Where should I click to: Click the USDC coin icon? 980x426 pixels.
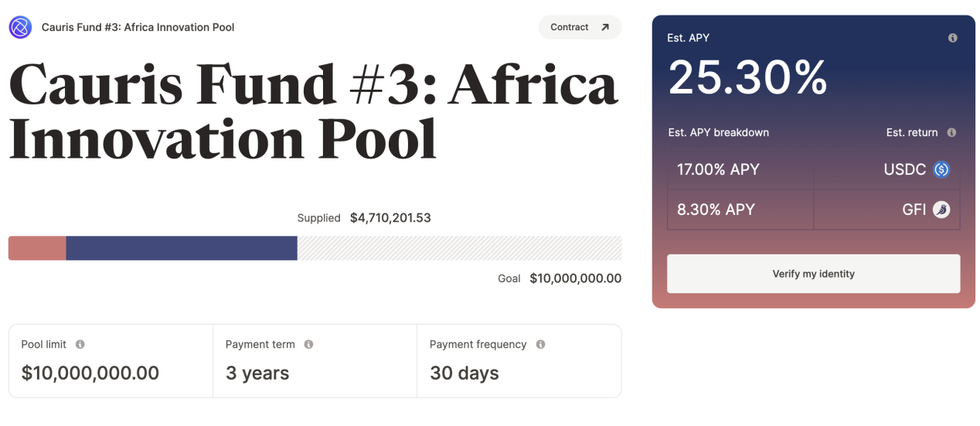point(941,169)
